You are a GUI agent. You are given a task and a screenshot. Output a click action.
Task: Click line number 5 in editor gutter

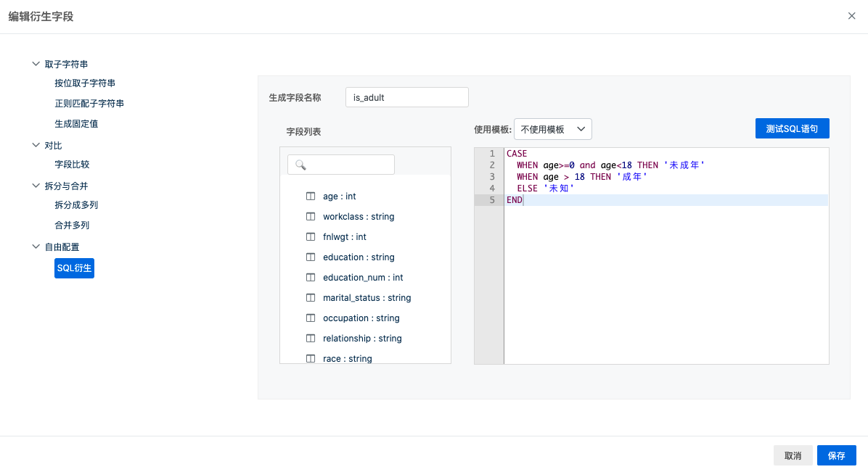pyautogui.click(x=492, y=200)
